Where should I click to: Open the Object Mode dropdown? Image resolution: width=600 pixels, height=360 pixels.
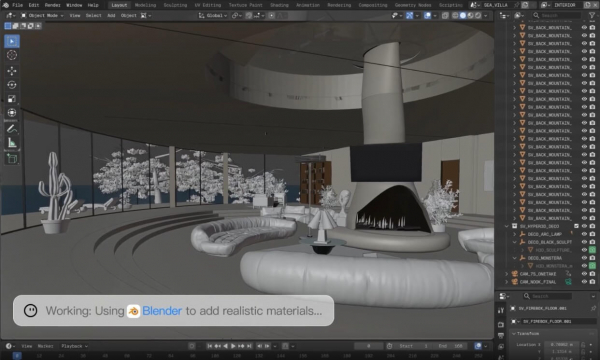coord(42,15)
